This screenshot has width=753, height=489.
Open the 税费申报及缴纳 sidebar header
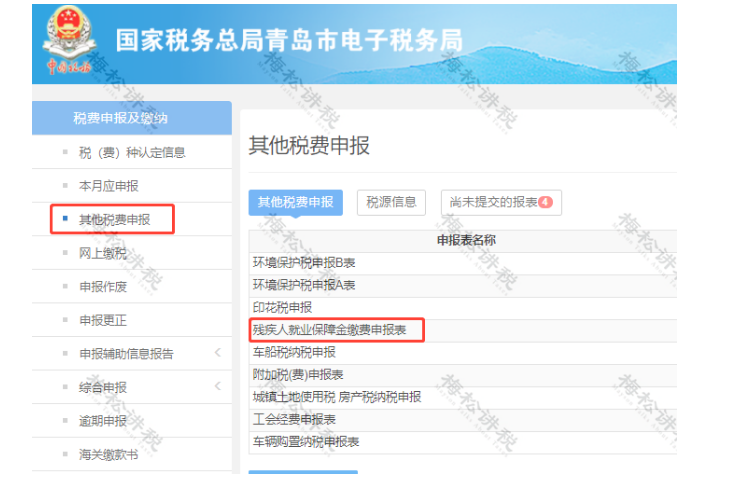click(x=132, y=118)
